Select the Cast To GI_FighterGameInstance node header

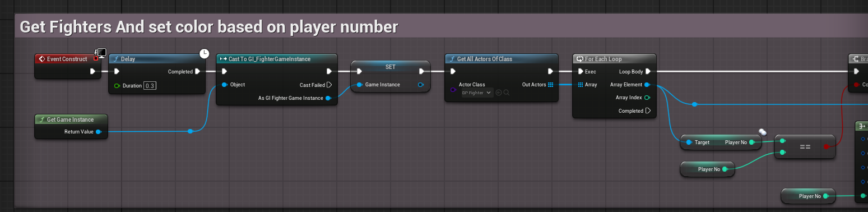pos(276,59)
